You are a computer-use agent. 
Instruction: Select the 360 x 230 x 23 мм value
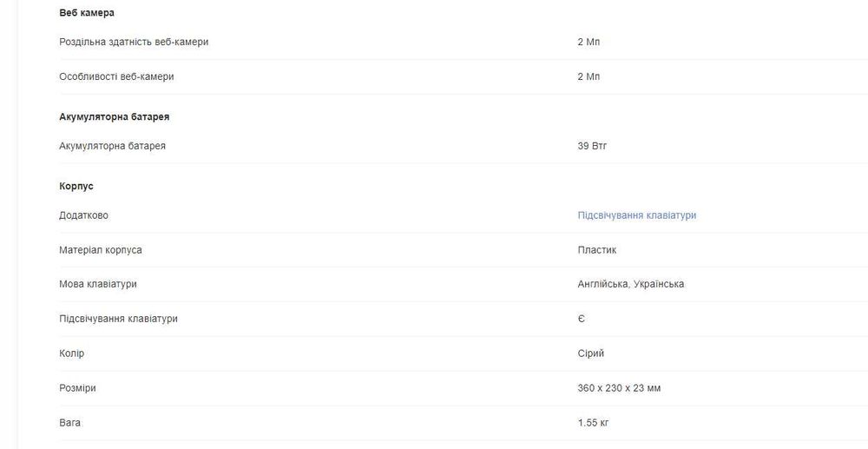pos(619,388)
